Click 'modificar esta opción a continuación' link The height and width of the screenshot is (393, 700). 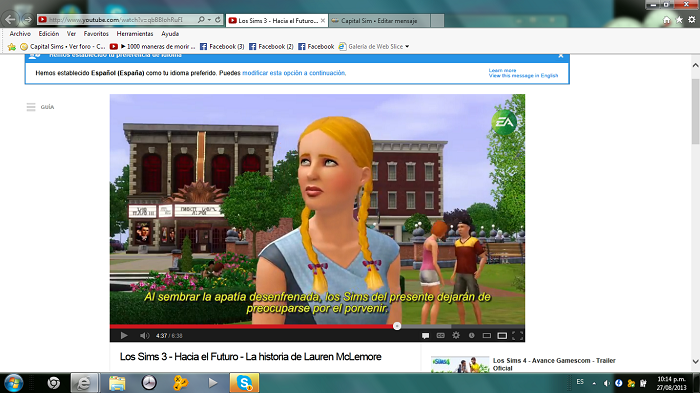tap(294, 73)
